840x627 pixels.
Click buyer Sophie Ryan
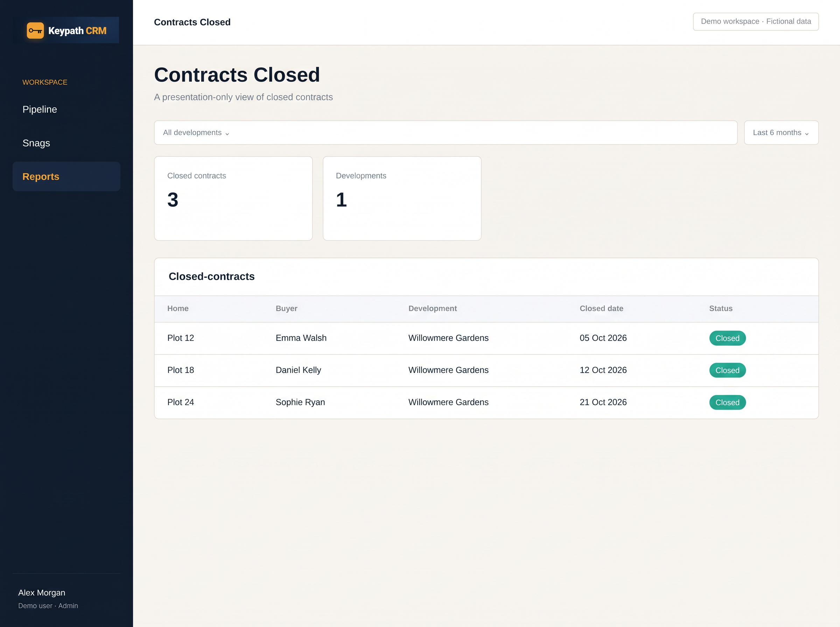click(x=300, y=402)
